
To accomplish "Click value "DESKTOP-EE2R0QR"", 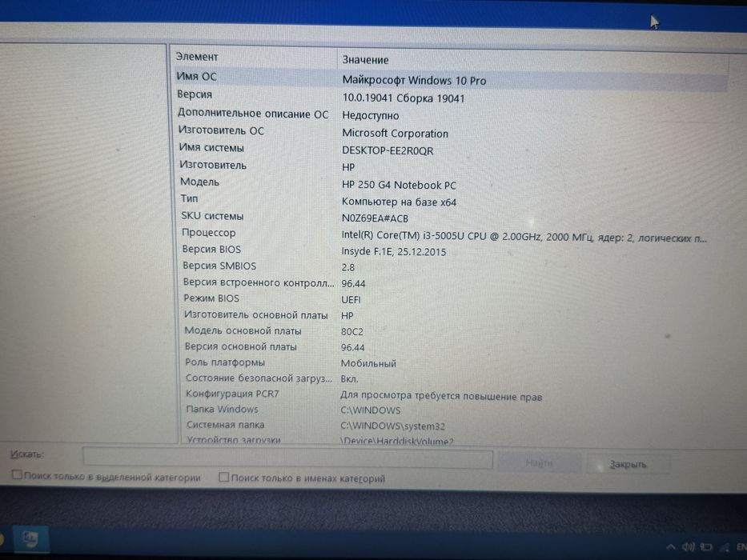I will [x=388, y=151].
